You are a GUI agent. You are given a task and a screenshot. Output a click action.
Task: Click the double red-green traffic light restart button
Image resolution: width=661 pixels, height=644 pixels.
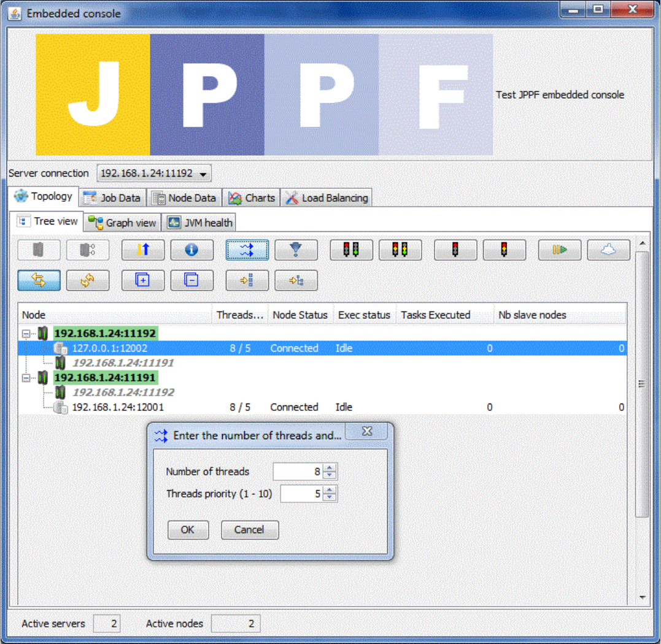coord(351,250)
